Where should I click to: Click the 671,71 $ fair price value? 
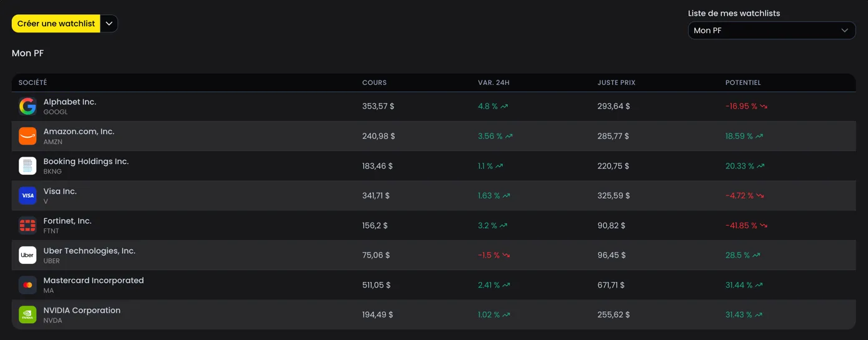click(611, 285)
